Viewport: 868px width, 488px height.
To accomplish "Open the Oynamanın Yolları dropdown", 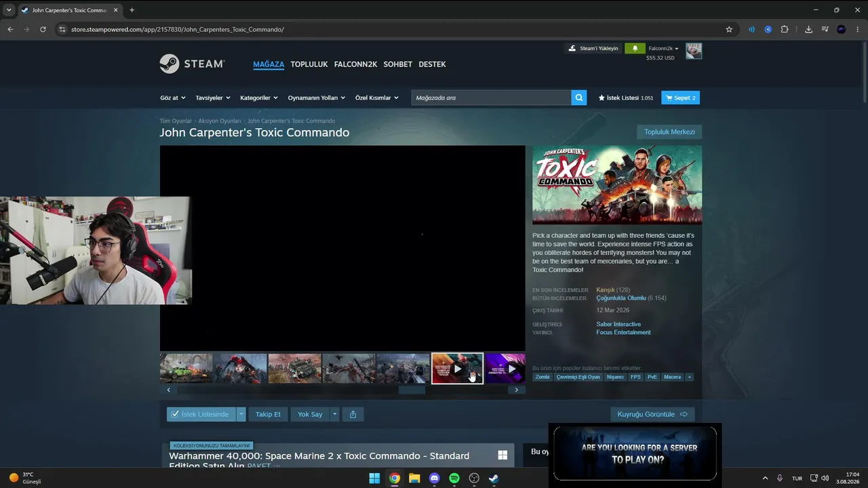I will pos(317,98).
